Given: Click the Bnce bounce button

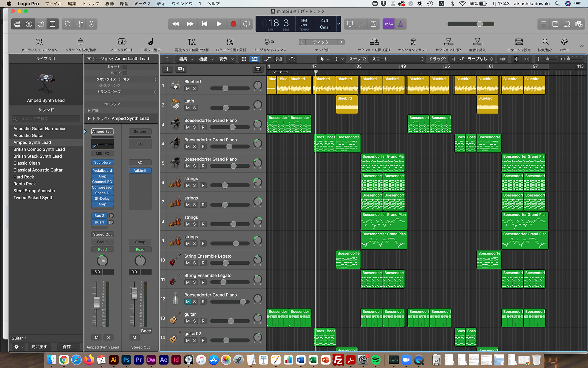Looking at the screenshot, I should coord(146,331).
